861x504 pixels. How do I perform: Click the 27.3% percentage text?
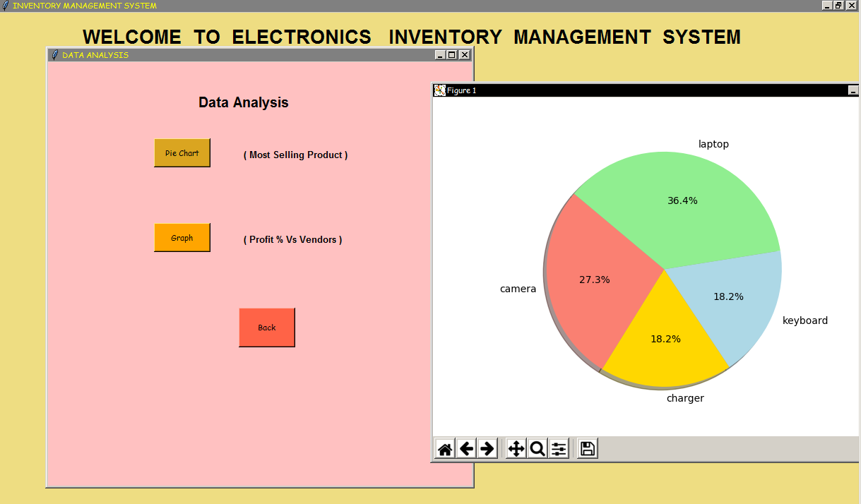594,280
